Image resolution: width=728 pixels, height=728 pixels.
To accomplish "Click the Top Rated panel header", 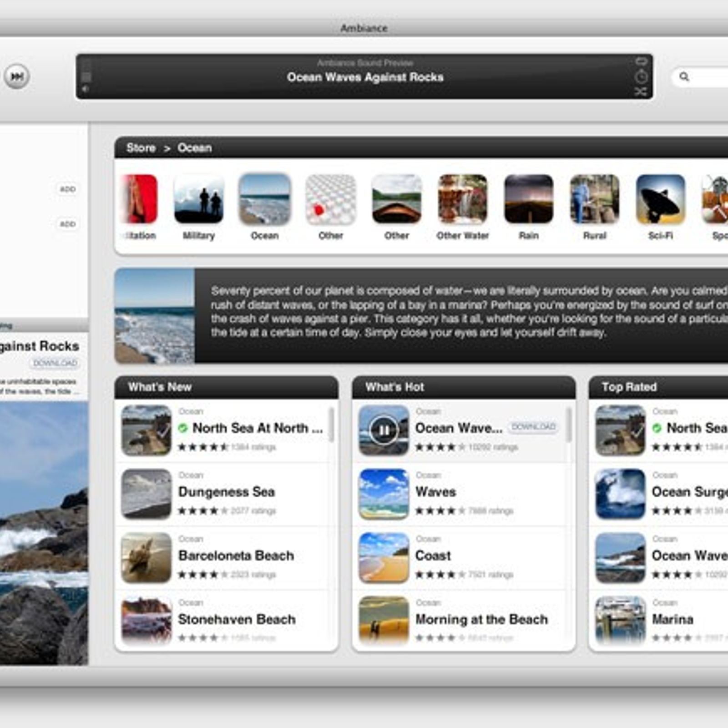I will (x=658, y=387).
